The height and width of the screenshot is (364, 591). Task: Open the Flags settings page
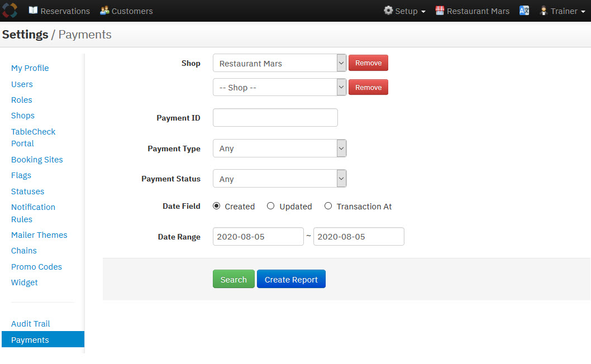click(21, 176)
